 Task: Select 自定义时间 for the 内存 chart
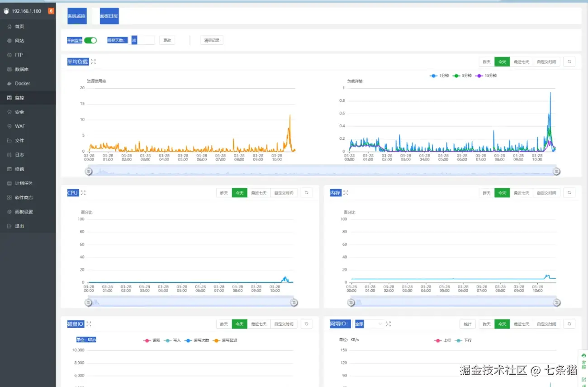[x=546, y=193]
